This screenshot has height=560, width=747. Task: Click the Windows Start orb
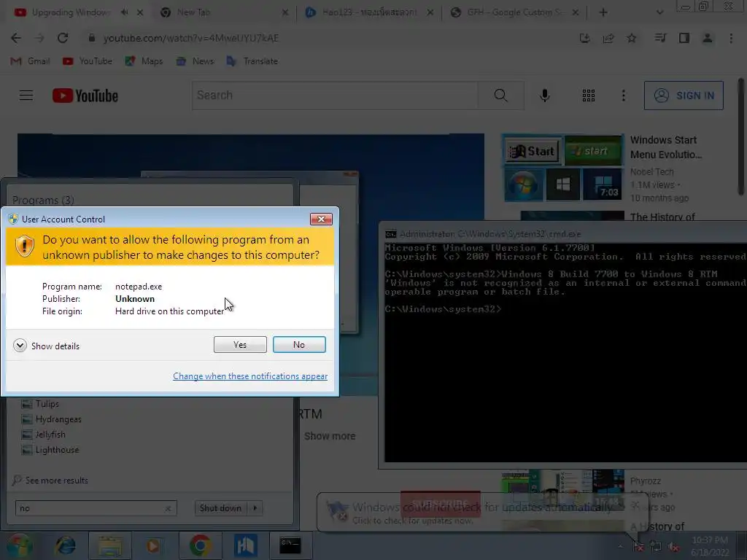click(19, 545)
